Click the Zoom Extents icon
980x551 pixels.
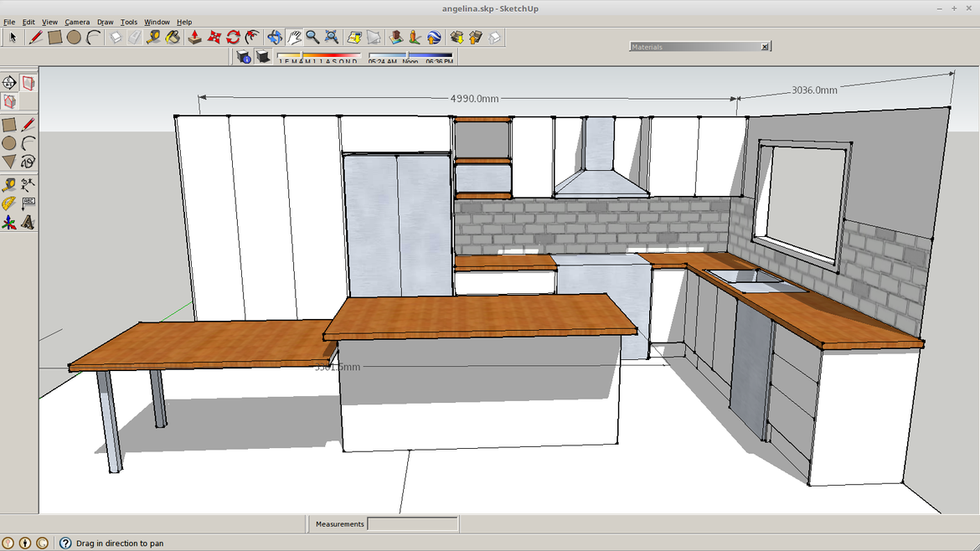332,37
